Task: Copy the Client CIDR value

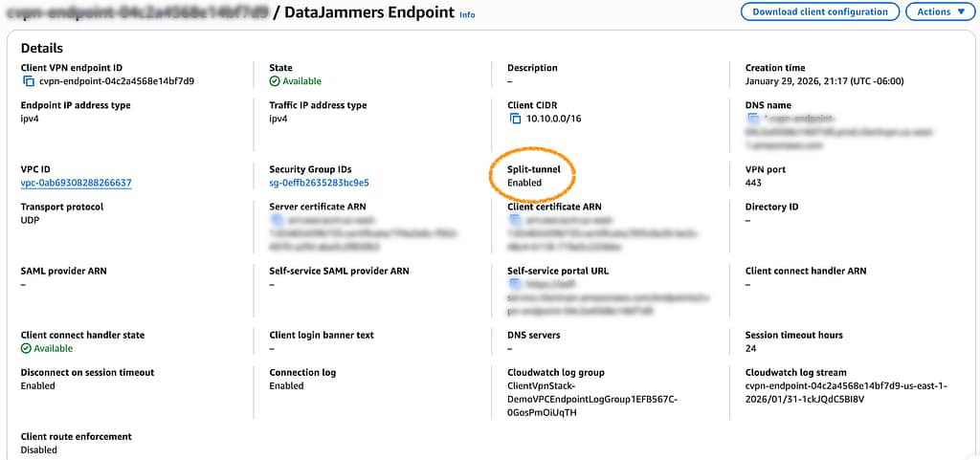Action: coord(515,120)
